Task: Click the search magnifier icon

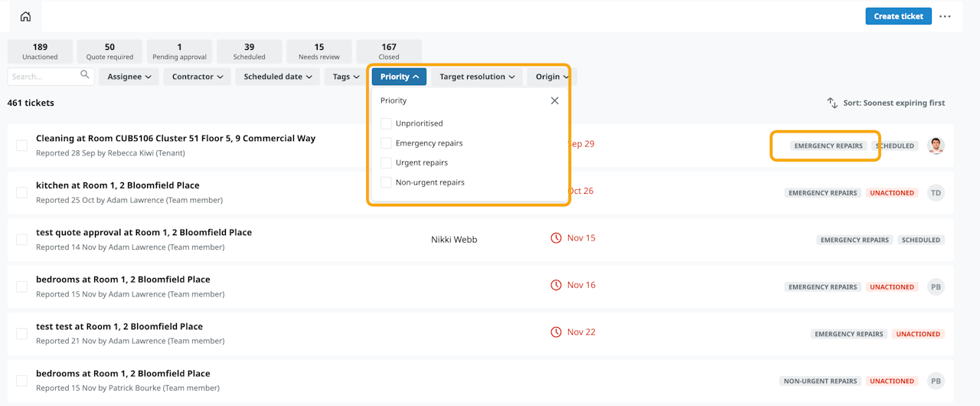Action: coord(85,75)
